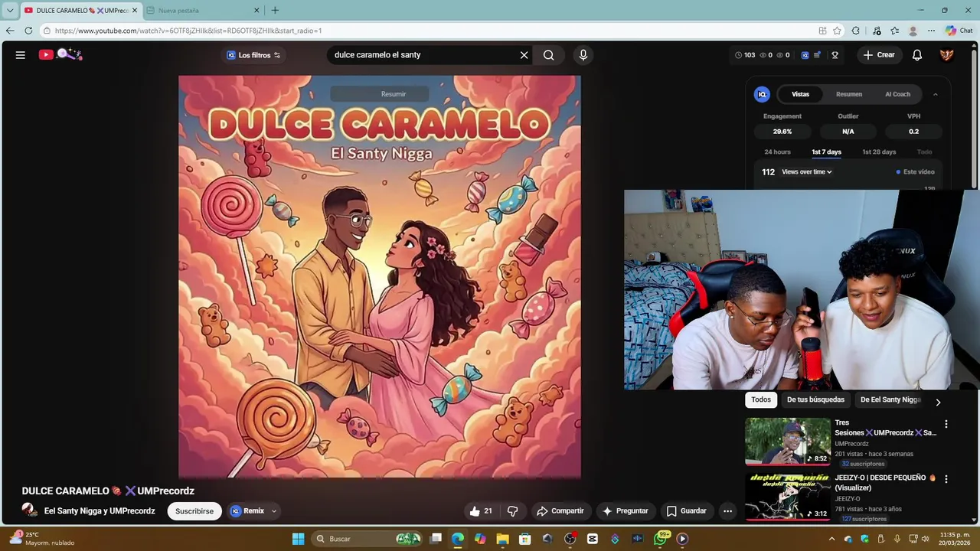Image resolution: width=980 pixels, height=551 pixels.
Task: Open vidIQ list icon in toolbar
Action: coord(818,55)
